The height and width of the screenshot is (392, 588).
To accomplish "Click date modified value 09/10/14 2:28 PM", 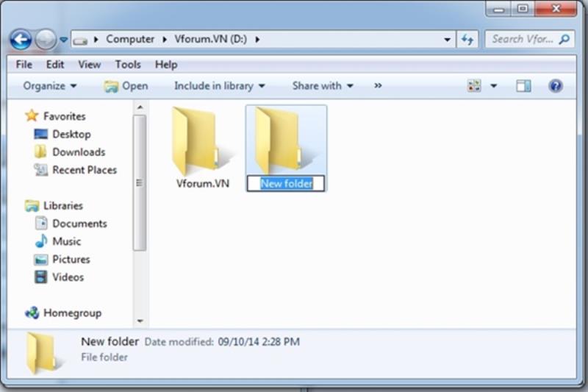I will (x=259, y=342).
